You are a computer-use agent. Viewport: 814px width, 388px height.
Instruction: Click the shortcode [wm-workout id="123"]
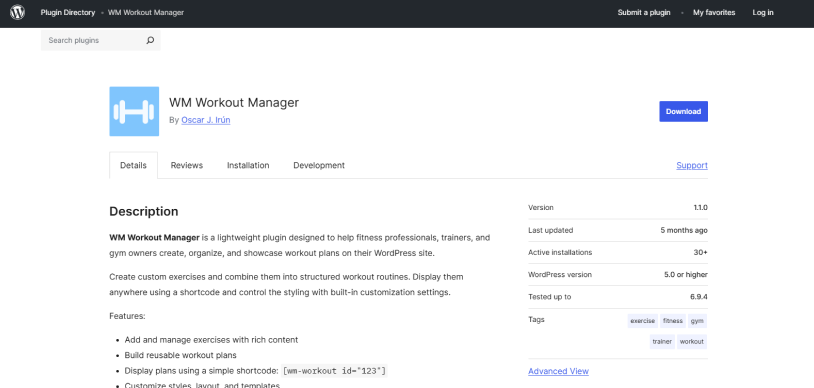coord(334,371)
